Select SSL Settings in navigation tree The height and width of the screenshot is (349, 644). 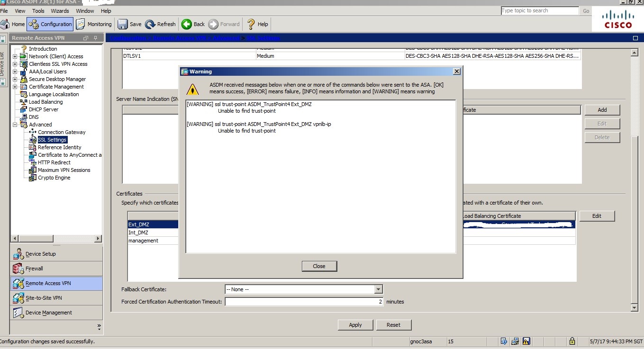coord(52,140)
